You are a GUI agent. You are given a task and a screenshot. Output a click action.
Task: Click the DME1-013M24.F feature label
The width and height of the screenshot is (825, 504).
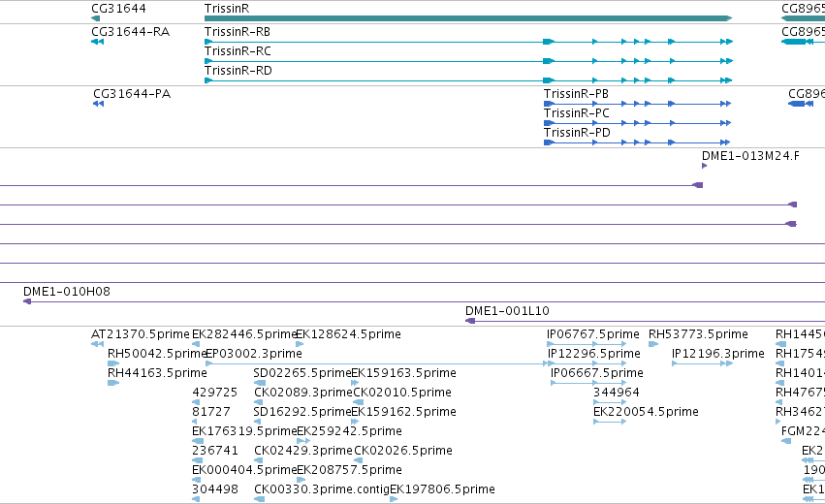pyautogui.click(x=750, y=156)
